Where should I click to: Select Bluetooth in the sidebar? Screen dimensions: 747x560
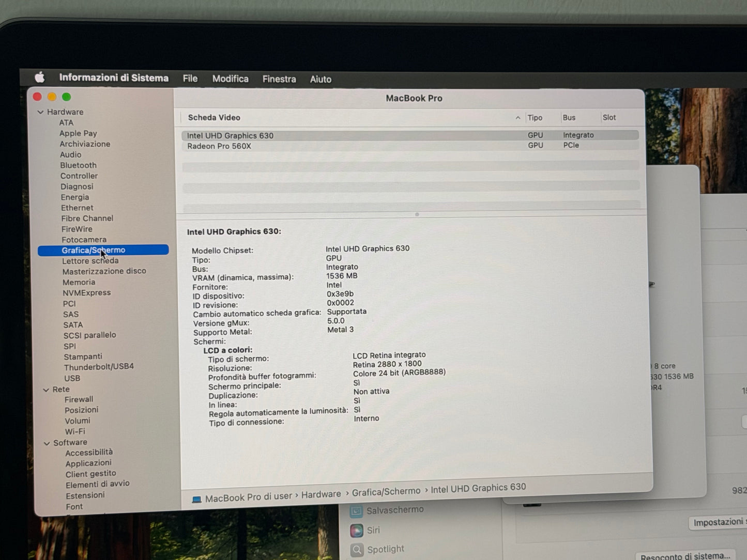[78, 165]
